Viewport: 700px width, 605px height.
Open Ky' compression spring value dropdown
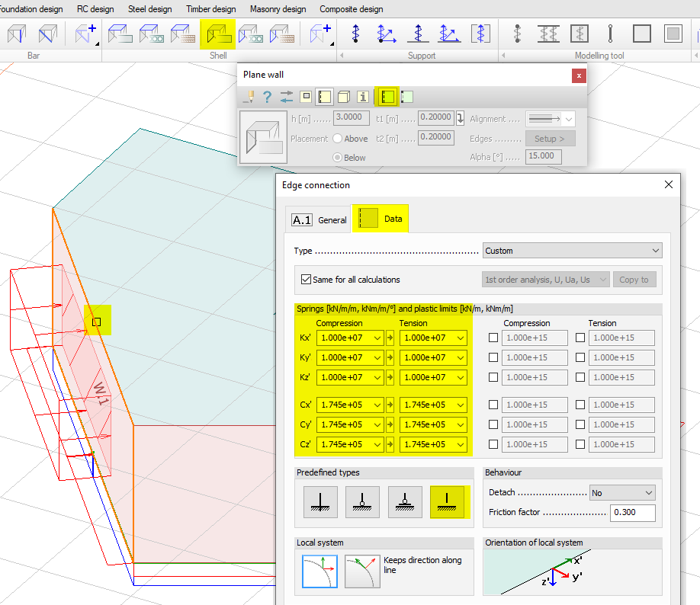(377, 357)
